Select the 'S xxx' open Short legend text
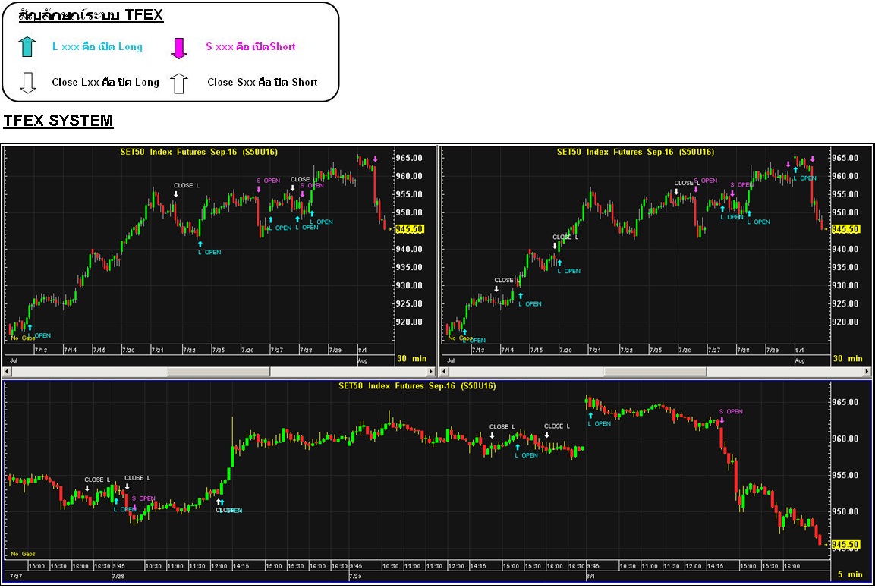875x588 pixels. 250,47
